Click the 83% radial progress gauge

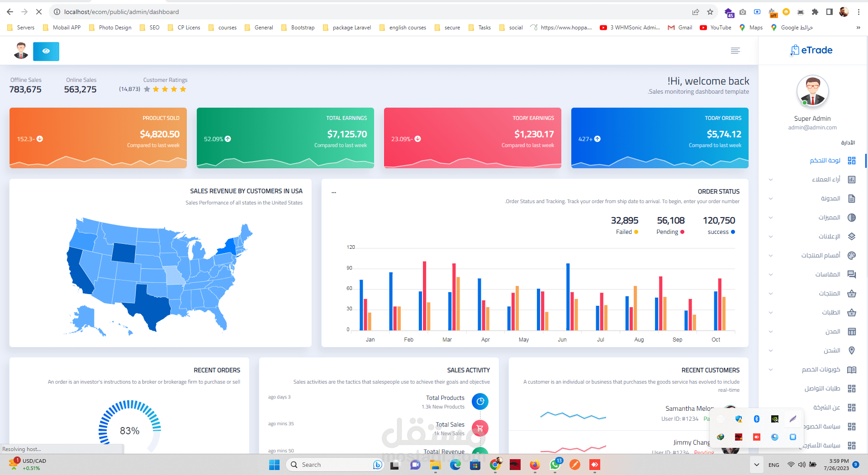[130, 426]
